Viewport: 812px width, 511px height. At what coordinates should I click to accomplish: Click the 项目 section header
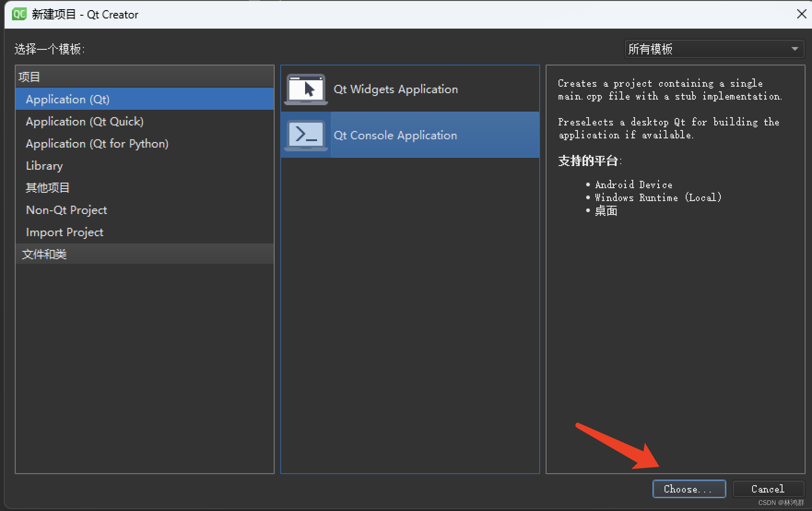pyautogui.click(x=145, y=77)
